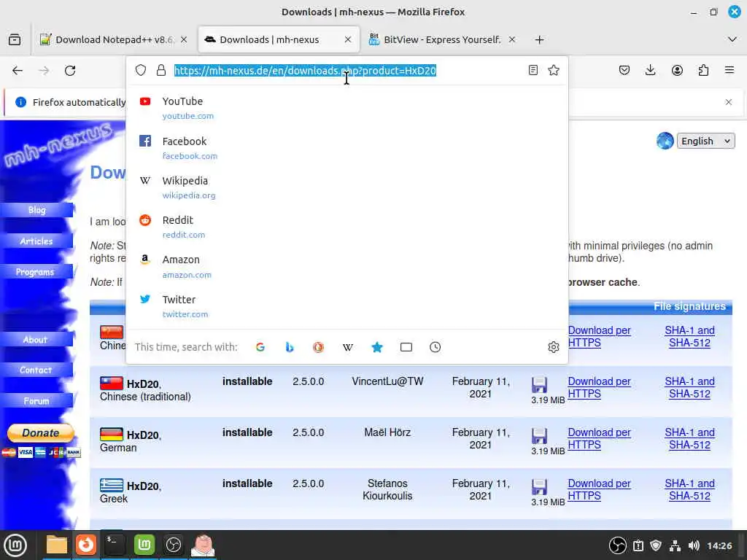
Task: Open the About sidebar link
Action: (36, 340)
